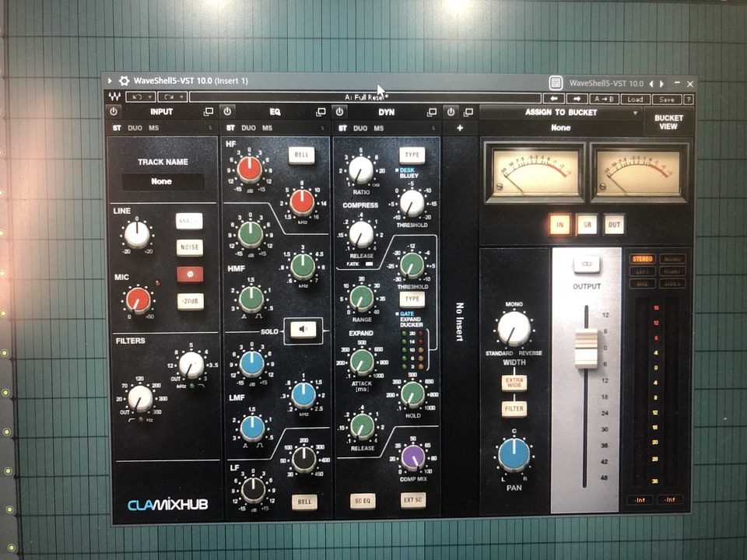
Task: Click the Load preset button
Action: (x=635, y=99)
